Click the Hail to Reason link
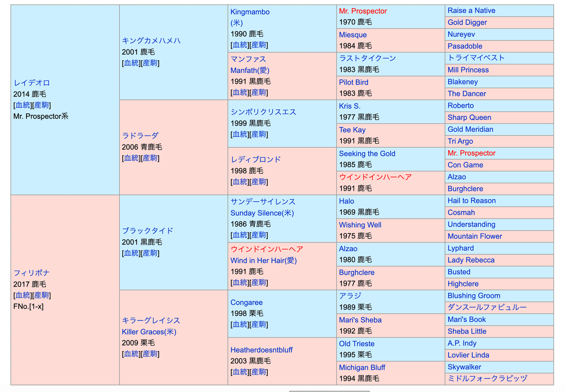565x392 pixels. pos(471,200)
